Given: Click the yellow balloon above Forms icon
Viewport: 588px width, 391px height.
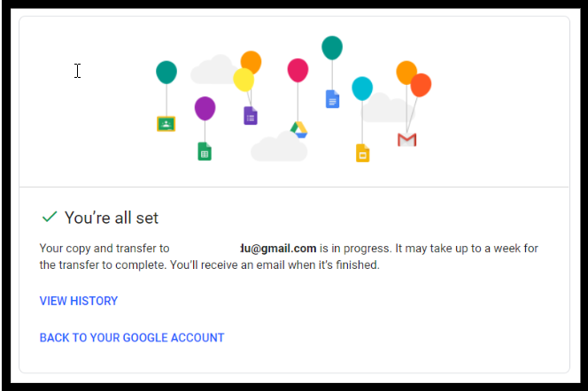Looking at the screenshot, I should click(x=244, y=80).
